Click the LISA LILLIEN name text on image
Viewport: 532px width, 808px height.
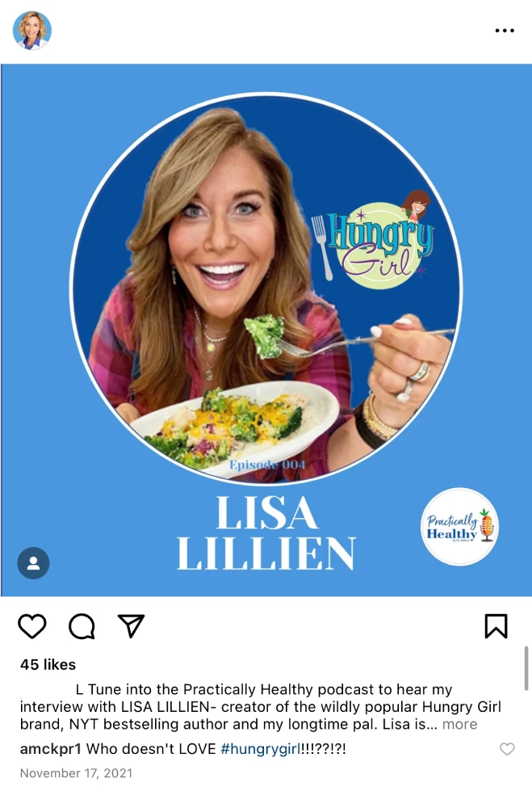point(266,532)
